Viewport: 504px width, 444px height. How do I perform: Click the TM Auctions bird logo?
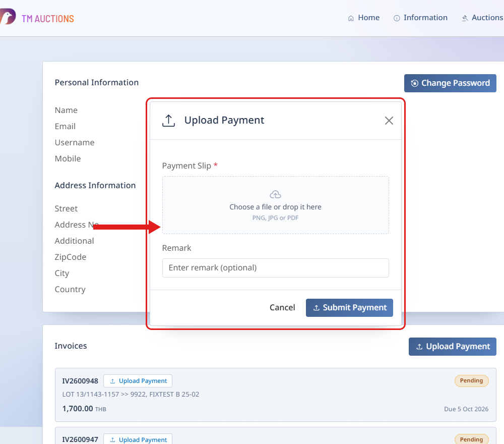point(8,17)
